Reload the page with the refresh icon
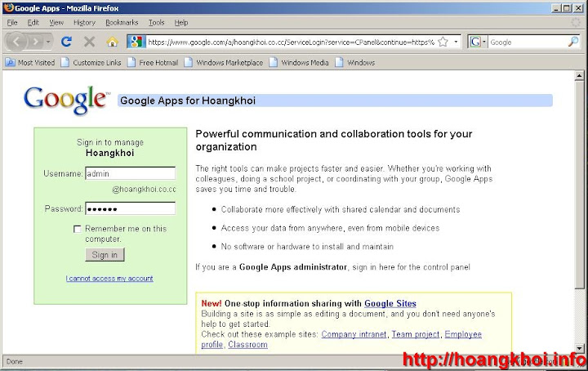This screenshot has width=588, height=371. coord(66,42)
